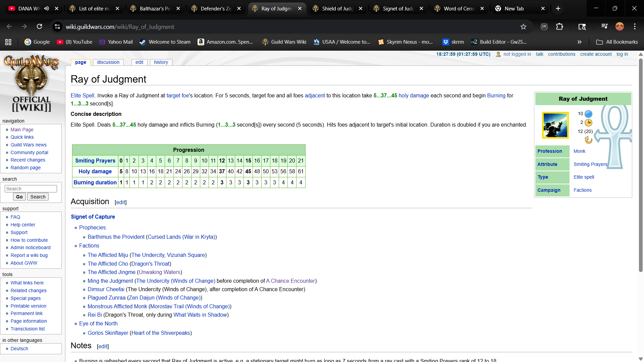The width and height of the screenshot is (644, 362).
Task: Switch to Defender's Zeal tab
Action: (x=216, y=8)
